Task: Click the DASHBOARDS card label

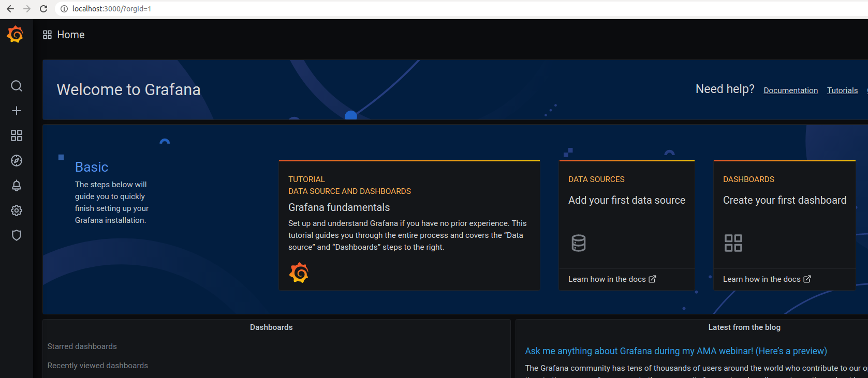Action: [x=748, y=179]
